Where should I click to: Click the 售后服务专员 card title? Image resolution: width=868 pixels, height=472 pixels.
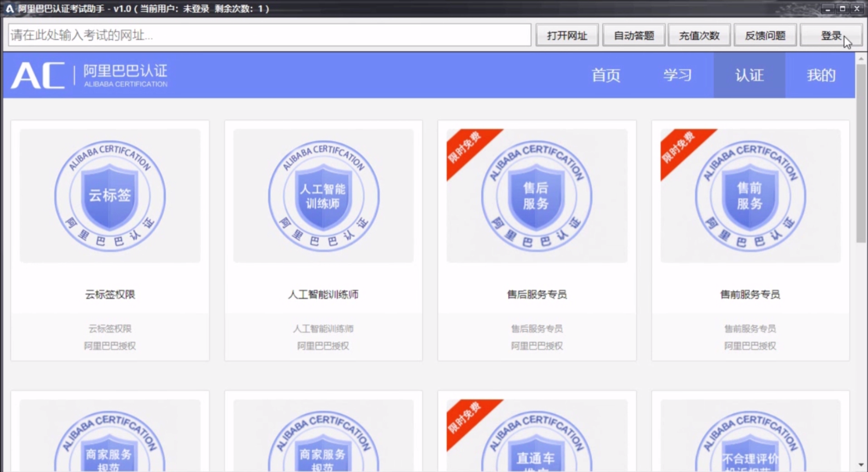537,295
